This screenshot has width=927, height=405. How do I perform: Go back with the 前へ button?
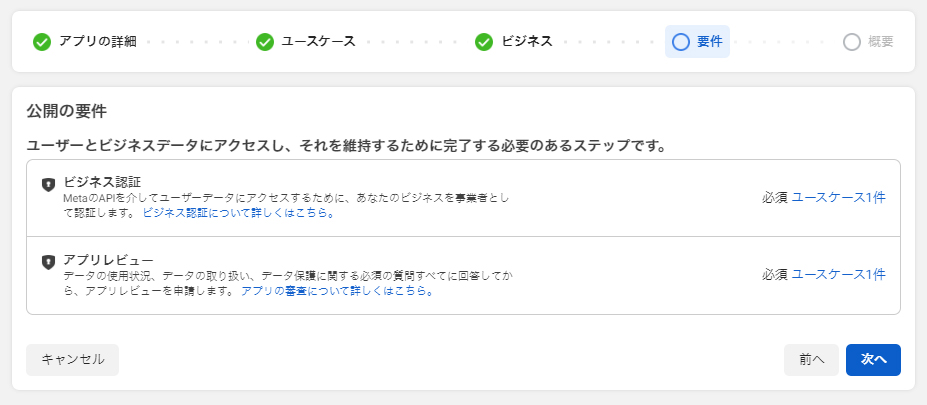(811, 359)
